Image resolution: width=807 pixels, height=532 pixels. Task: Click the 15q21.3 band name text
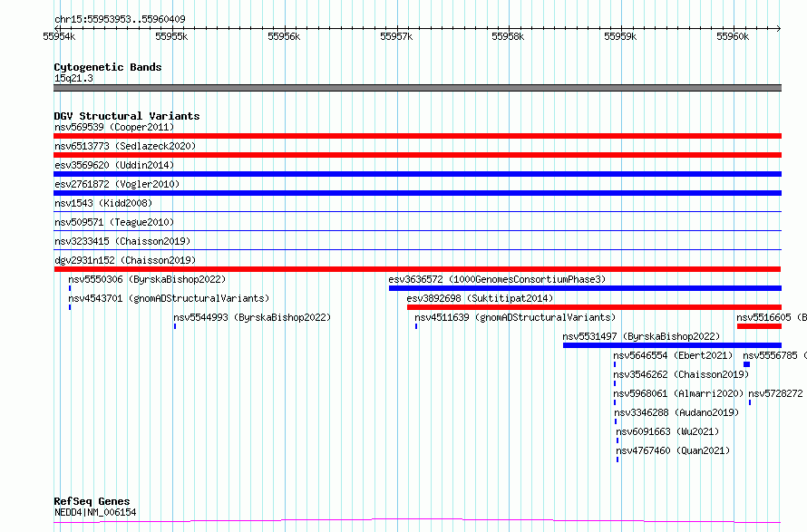pos(73,78)
